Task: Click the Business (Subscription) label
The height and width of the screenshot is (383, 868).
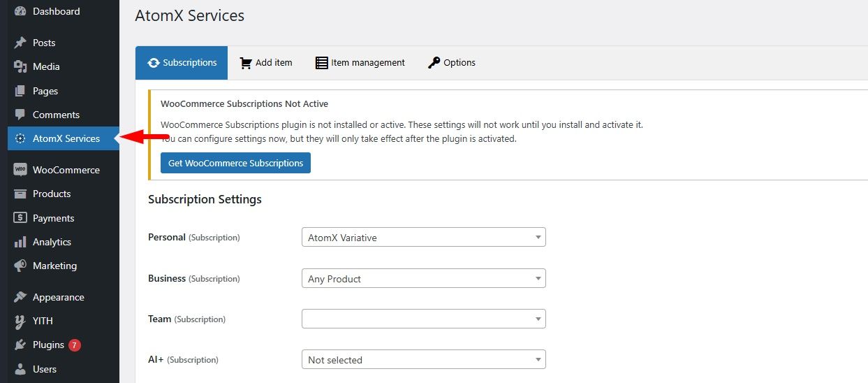Action: pos(194,278)
